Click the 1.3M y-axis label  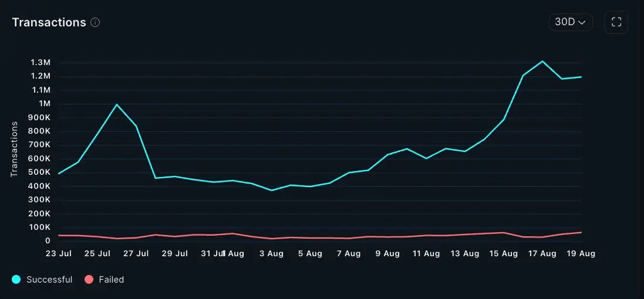tap(41, 62)
